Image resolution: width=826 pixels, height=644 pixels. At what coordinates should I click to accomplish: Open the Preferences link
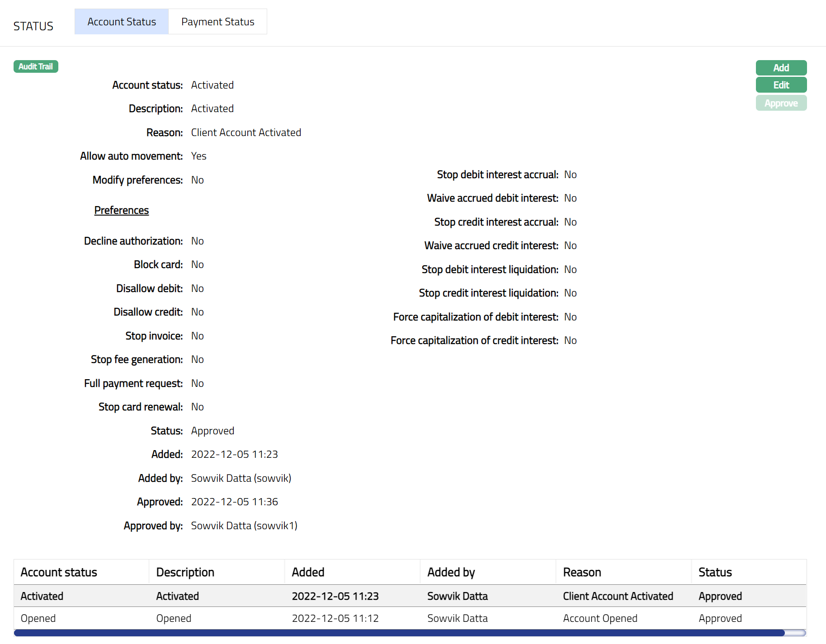coord(121,210)
